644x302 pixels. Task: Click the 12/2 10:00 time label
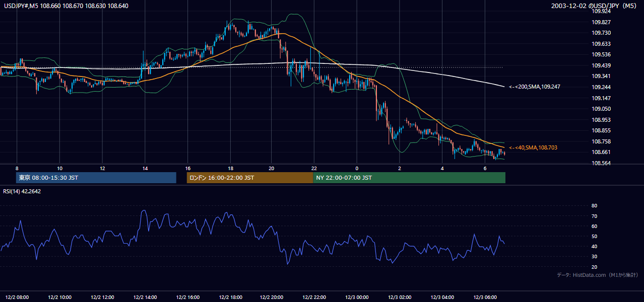pyautogui.click(x=59, y=297)
